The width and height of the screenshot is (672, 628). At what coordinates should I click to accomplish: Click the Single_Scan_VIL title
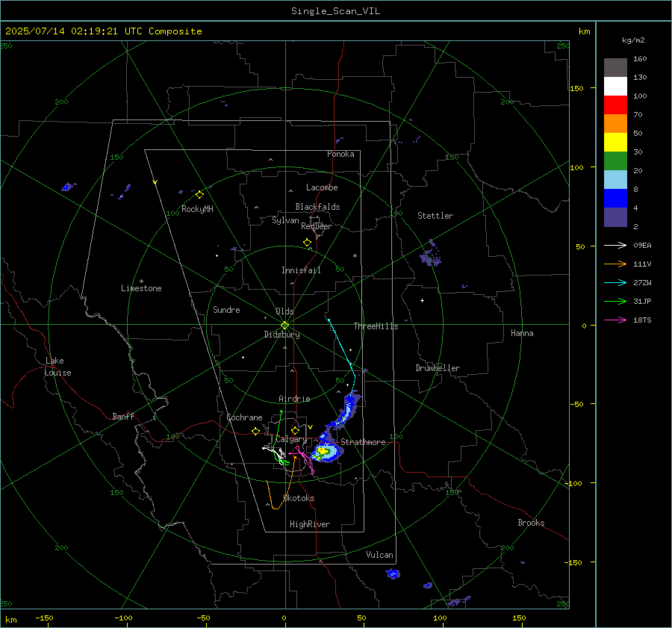tap(335, 11)
